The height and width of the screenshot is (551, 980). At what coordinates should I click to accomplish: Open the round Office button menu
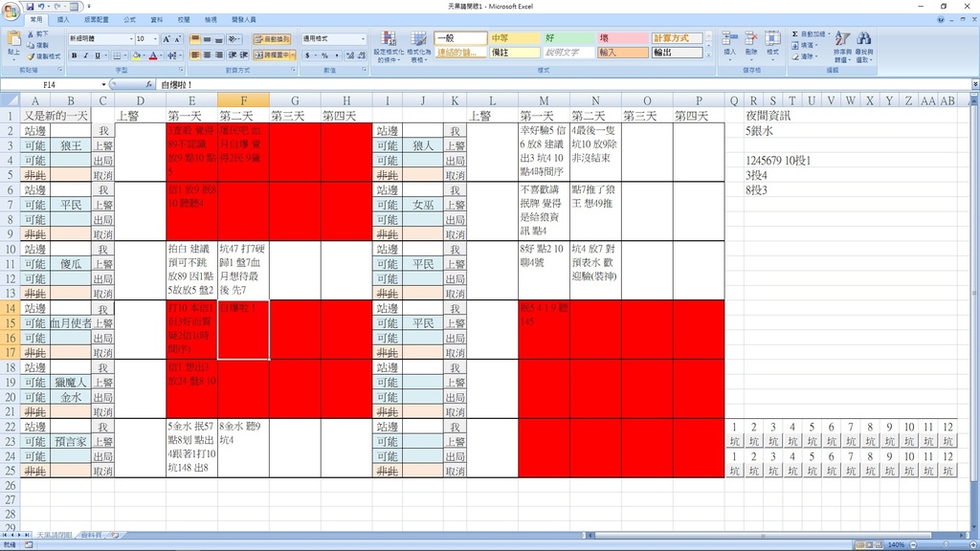(x=11, y=11)
